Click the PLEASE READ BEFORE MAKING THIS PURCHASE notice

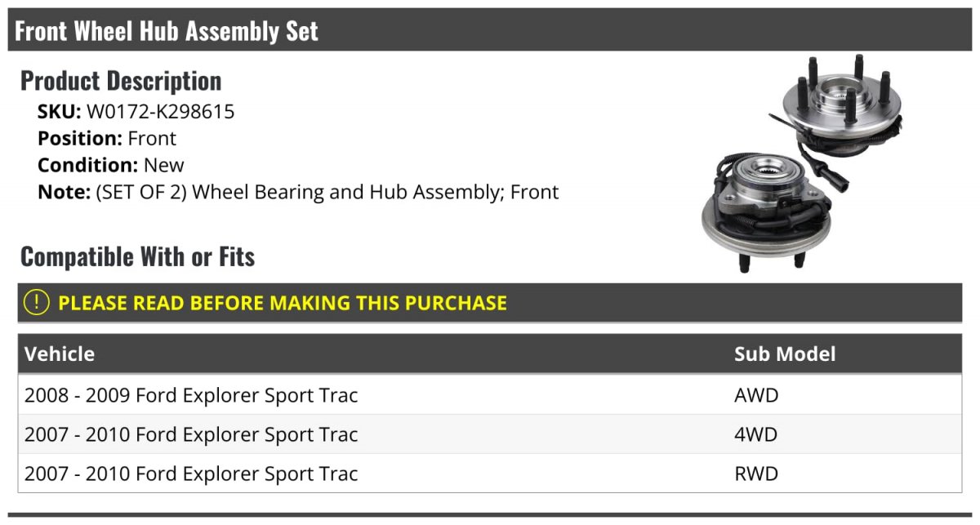283,303
